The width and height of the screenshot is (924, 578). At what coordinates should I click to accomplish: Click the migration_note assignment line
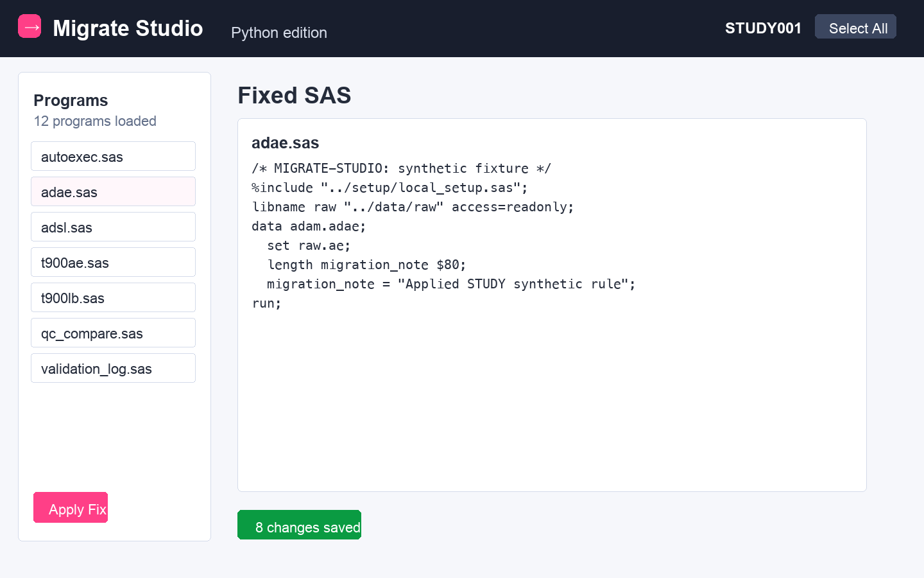tap(451, 284)
